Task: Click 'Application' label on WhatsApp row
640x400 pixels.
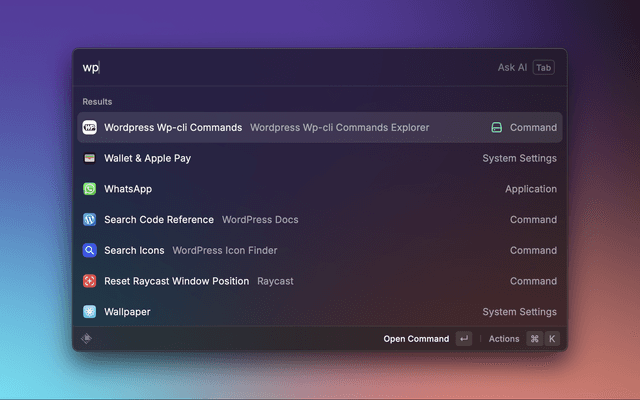Action: [531, 189]
